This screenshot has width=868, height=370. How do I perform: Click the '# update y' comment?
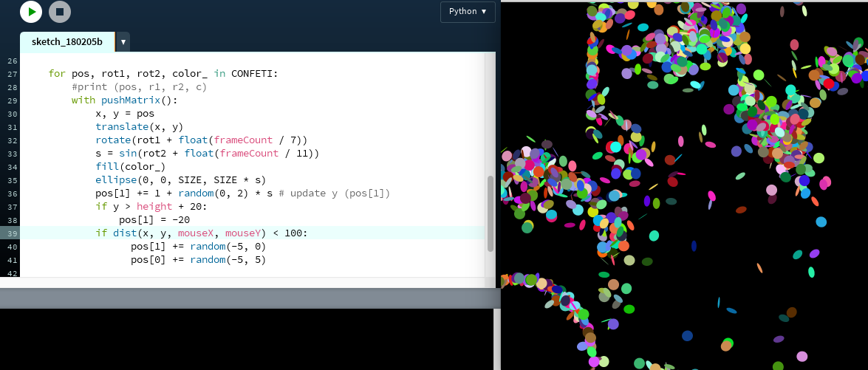click(334, 193)
